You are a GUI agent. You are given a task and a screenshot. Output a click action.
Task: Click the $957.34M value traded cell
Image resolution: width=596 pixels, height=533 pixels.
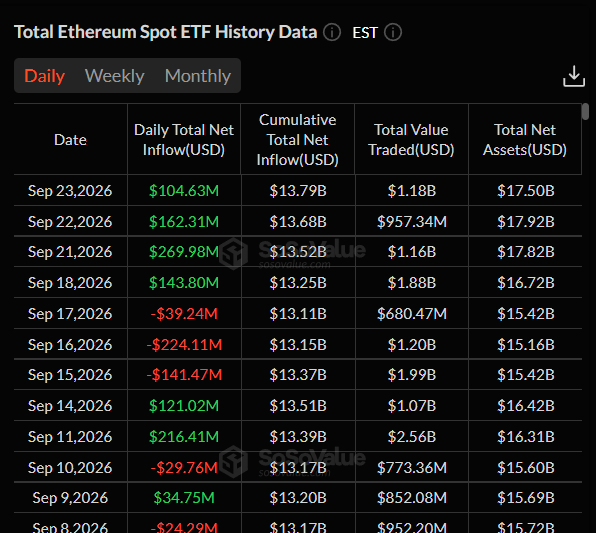click(412, 222)
